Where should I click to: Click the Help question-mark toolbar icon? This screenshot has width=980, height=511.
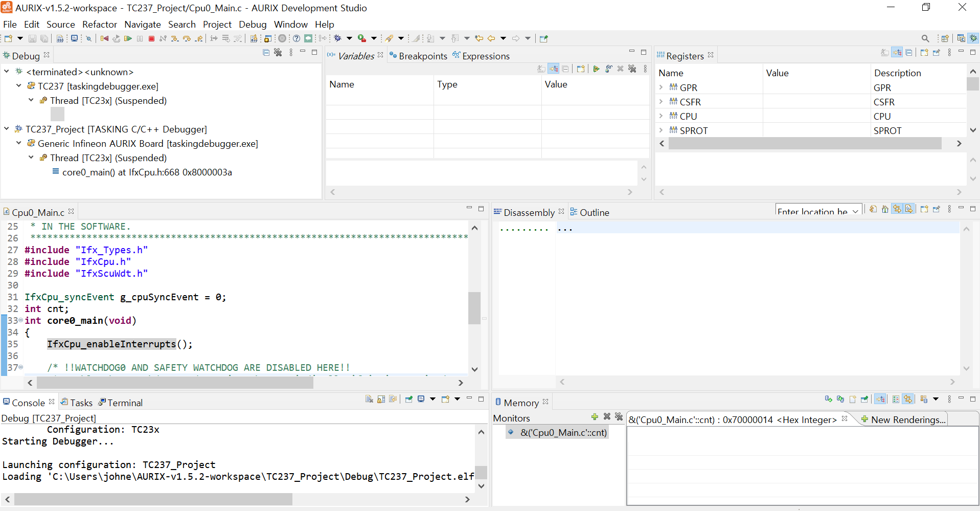pyautogui.click(x=296, y=38)
